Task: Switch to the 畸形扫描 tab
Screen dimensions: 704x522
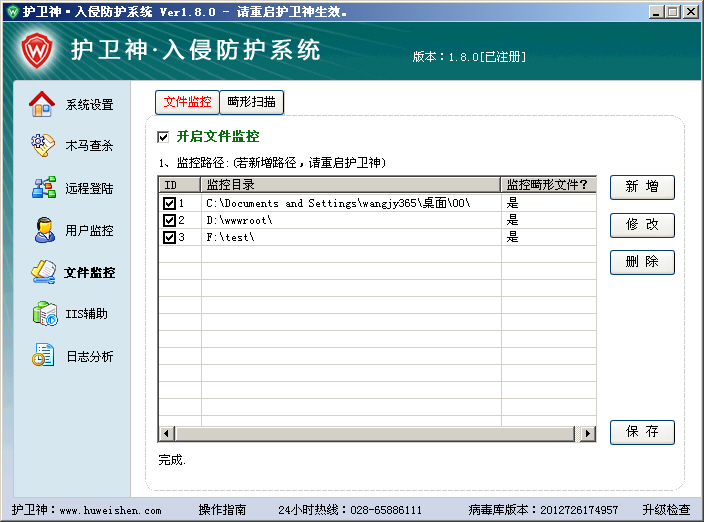Action: tap(251, 102)
